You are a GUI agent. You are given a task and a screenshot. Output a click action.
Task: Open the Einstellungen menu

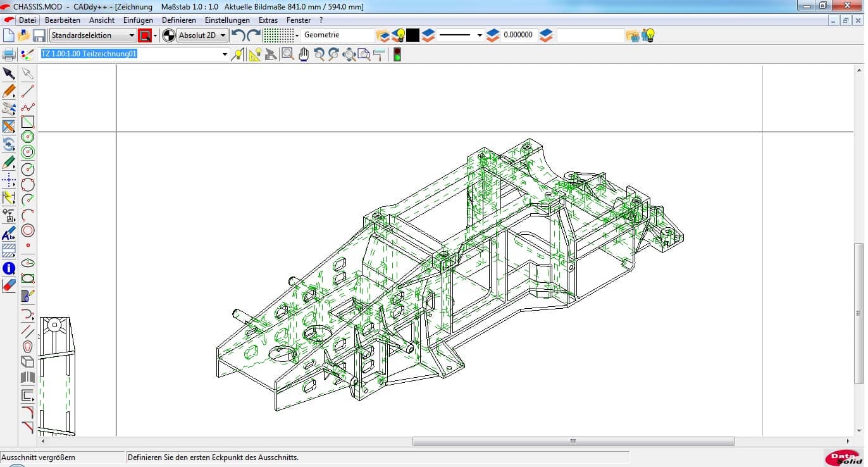[227, 20]
